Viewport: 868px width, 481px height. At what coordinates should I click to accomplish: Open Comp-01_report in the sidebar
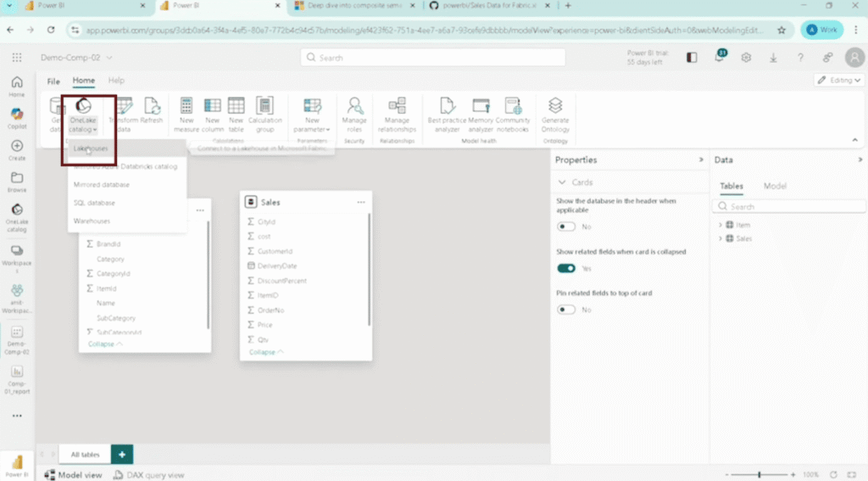pos(17,379)
